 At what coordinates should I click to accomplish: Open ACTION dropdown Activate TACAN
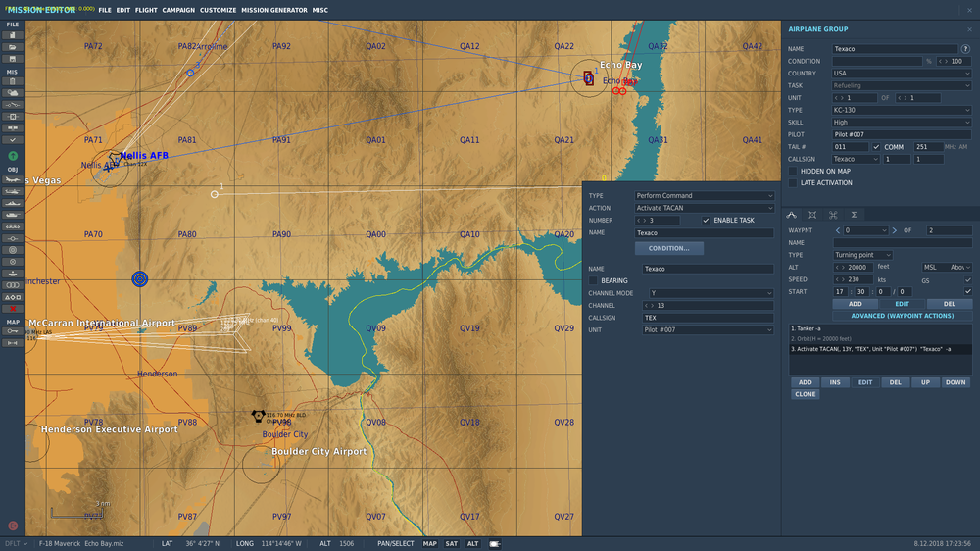[705, 208]
